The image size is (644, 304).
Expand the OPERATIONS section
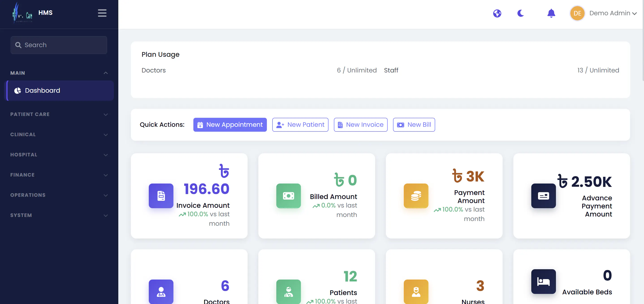point(59,195)
